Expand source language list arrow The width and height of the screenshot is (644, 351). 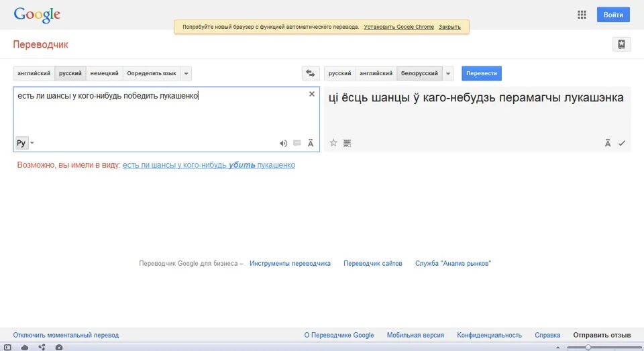point(186,74)
